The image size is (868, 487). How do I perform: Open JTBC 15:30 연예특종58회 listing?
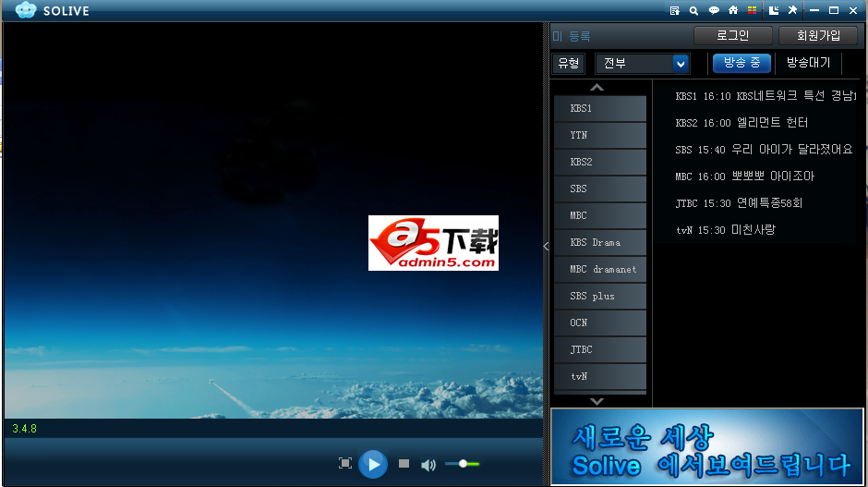coord(739,203)
